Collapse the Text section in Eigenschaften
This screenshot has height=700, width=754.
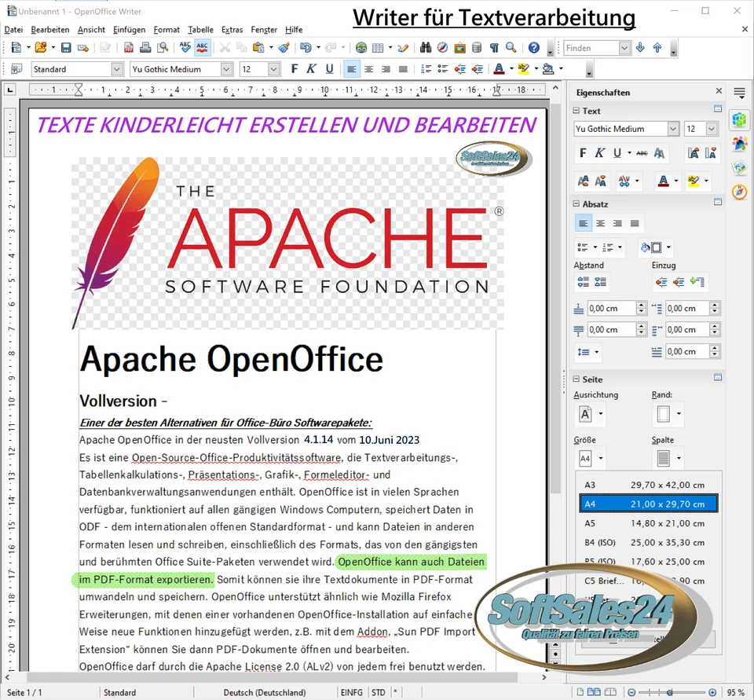pyautogui.click(x=576, y=111)
